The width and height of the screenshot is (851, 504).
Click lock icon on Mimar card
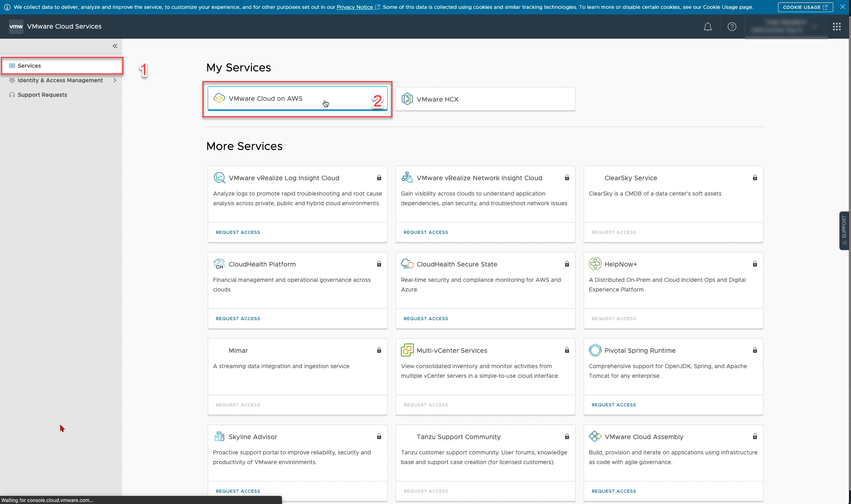pos(379,350)
